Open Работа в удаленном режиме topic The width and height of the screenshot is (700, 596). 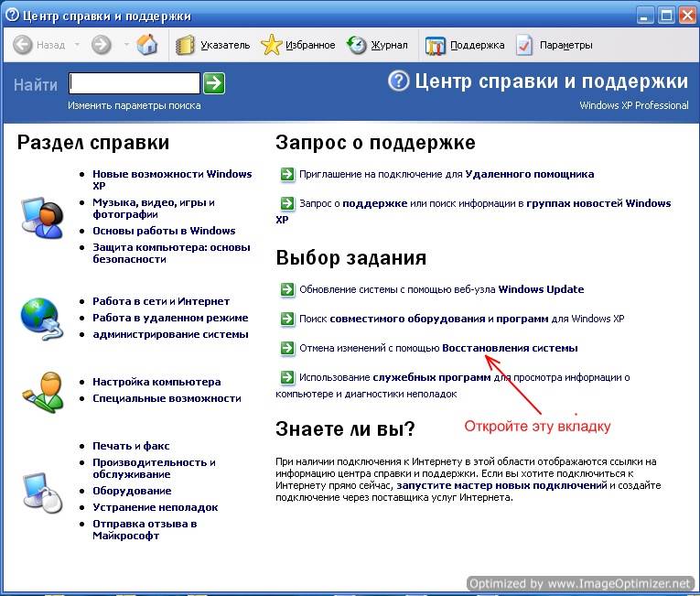tap(170, 318)
